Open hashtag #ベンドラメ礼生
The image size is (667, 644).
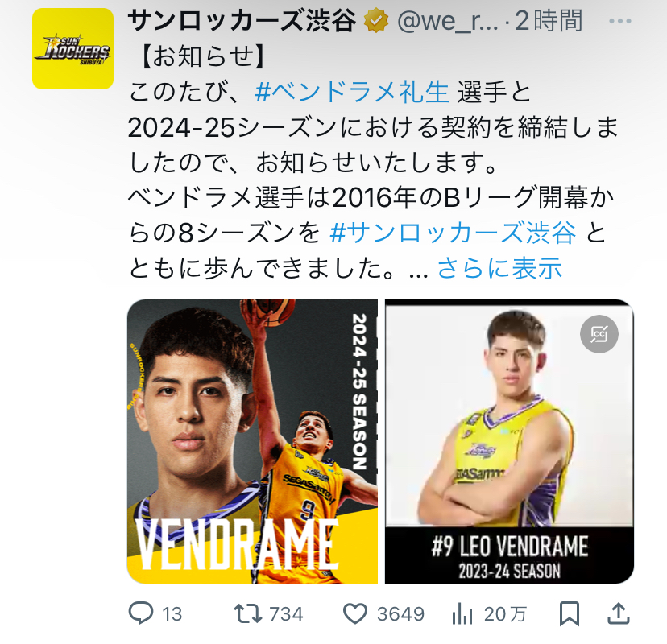[x=352, y=92]
